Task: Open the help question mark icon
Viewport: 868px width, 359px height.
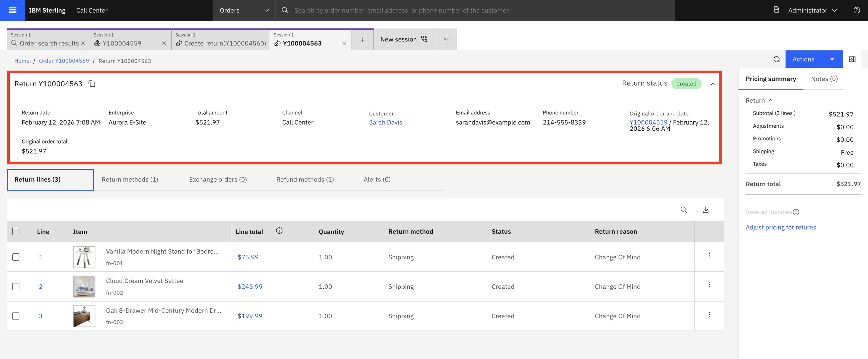Action: click(857, 10)
